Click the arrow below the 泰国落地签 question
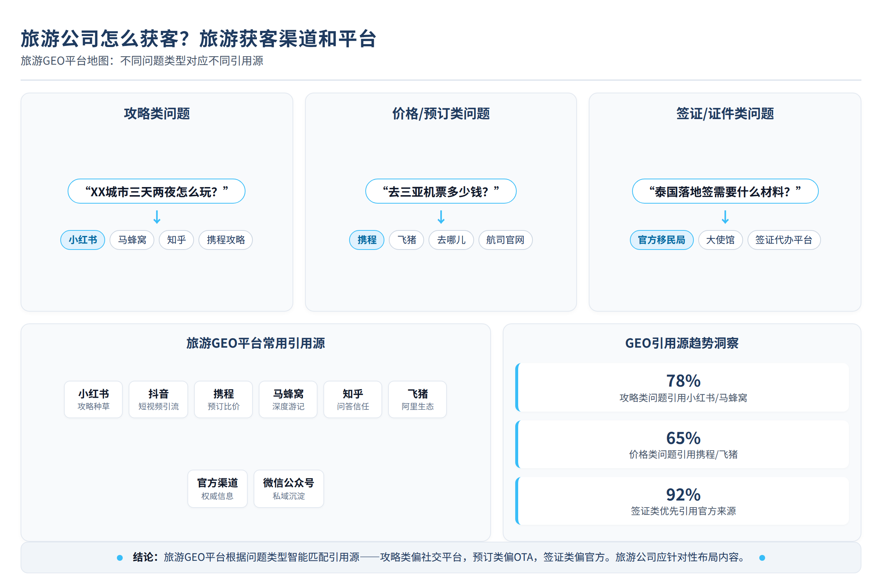 click(725, 217)
